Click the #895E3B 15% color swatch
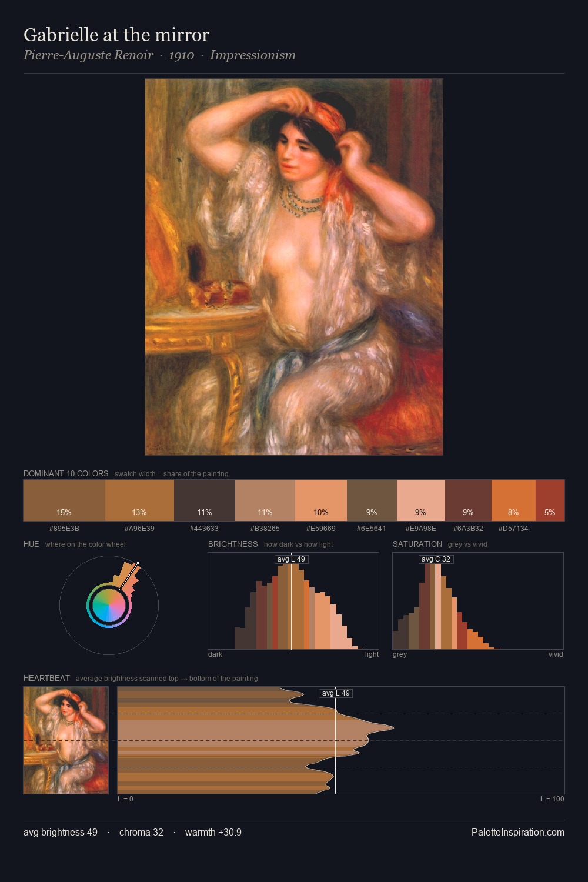Screen dimensions: 588x882 64,500
